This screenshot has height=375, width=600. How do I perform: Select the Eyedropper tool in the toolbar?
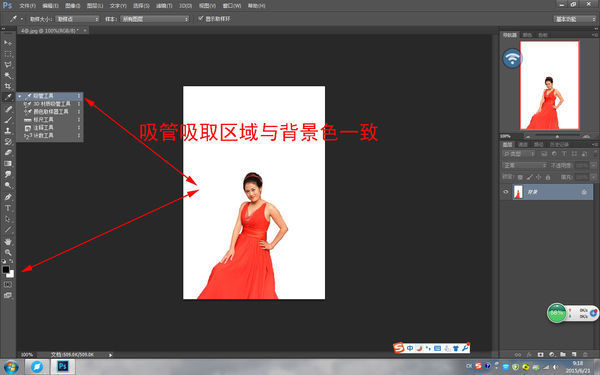(x=8, y=97)
